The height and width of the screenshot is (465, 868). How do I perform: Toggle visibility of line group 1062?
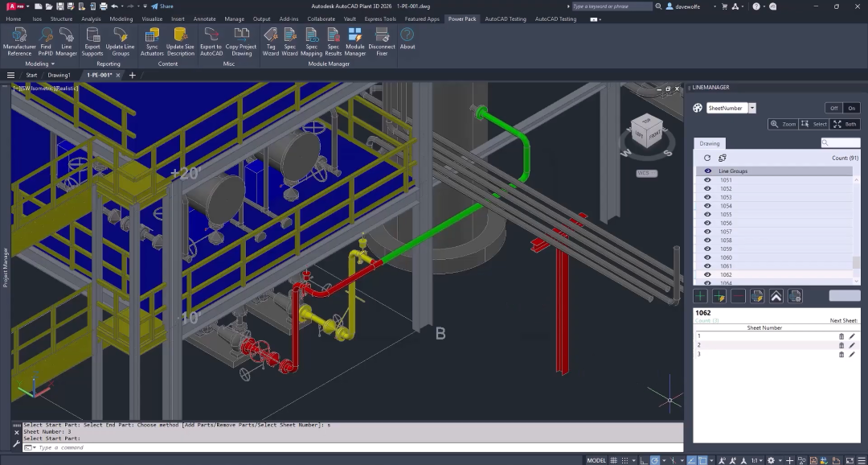click(707, 274)
